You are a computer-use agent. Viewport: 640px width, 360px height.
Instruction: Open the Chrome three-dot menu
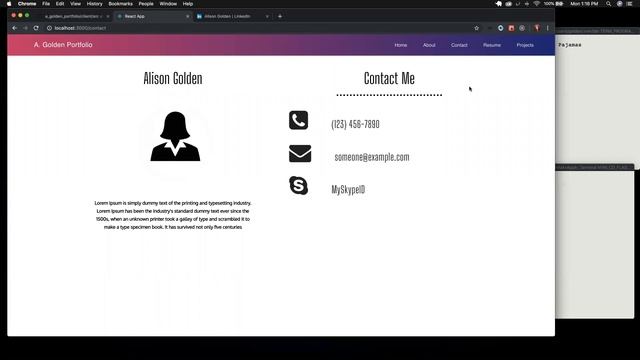click(x=547, y=28)
